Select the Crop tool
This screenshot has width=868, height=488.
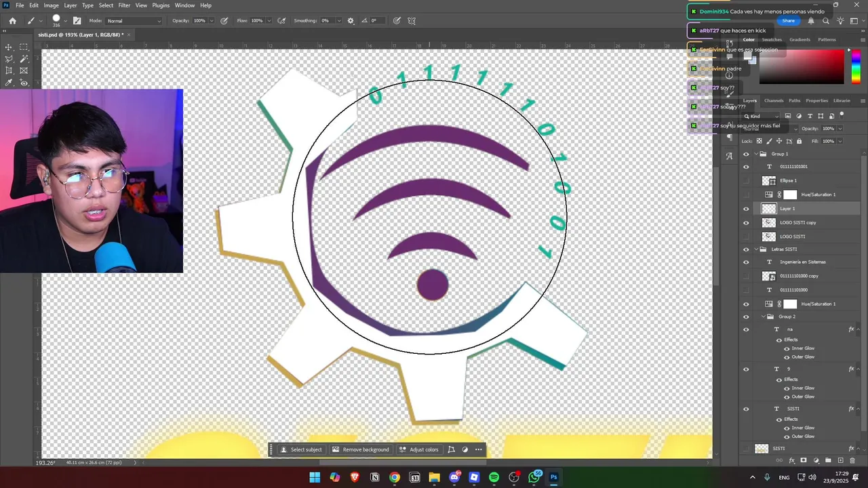coord(9,70)
